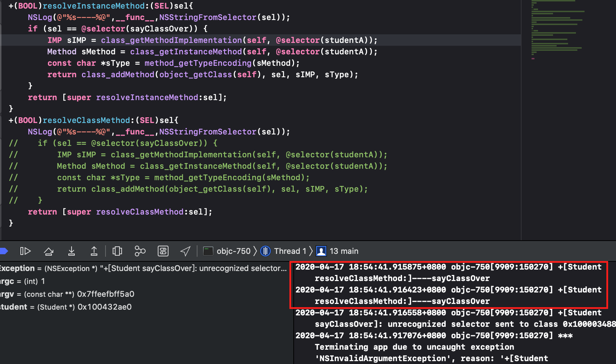This screenshot has height=364, width=616.
Task: Select the student (Student *) variable row
Action: point(66,307)
